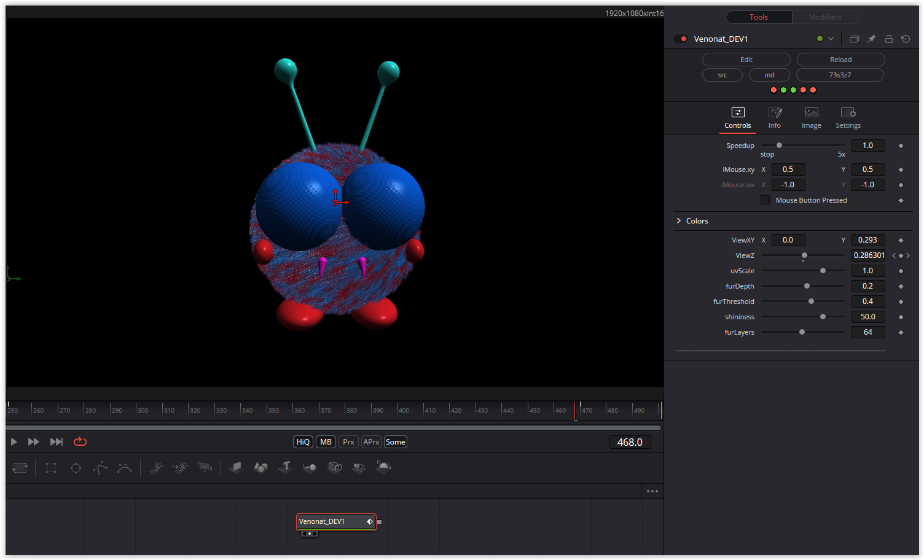Select the Rectangle mask tool
The height and width of the screenshot is (560, 924).
(x=51, y=468)
